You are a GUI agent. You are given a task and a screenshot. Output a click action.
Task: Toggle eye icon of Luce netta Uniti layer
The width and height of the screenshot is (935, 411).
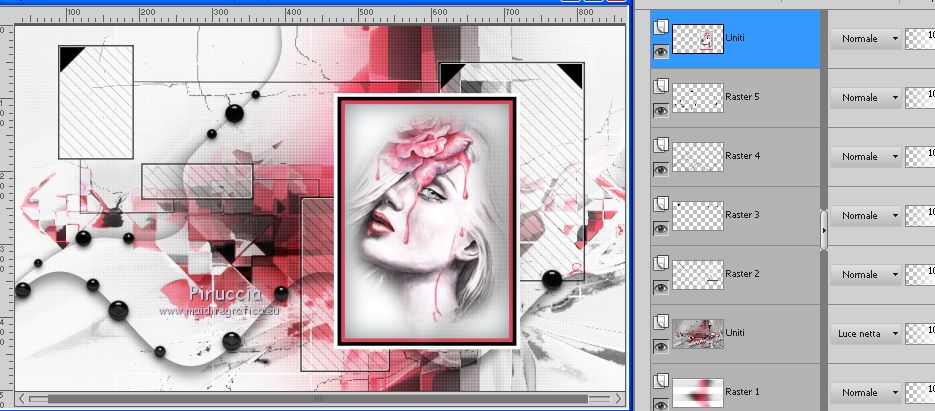661,347
